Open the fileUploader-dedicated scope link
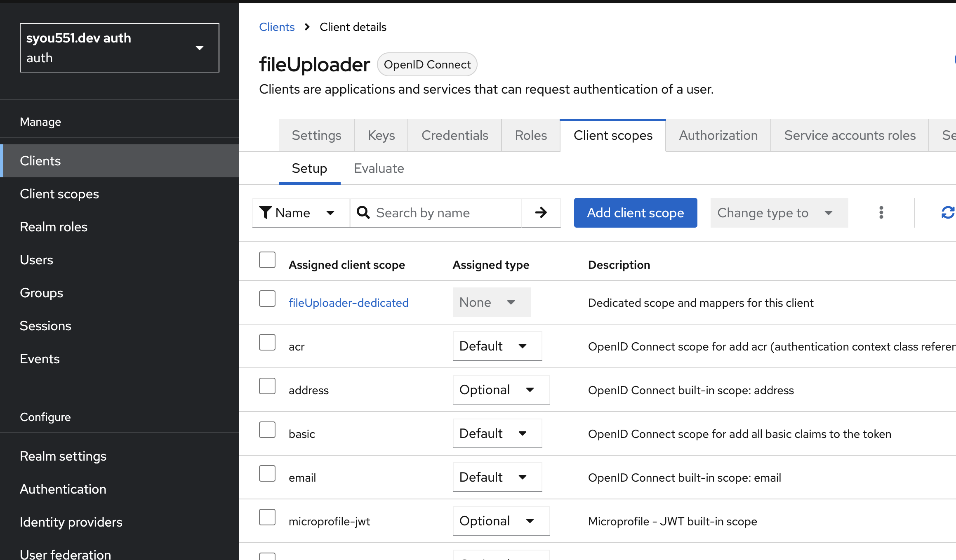 pyautogui.click(x=348, y=303)
